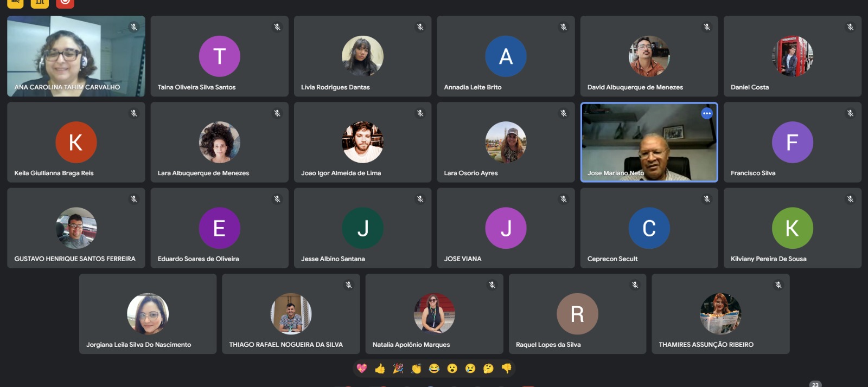Click the party popper emoji reaction
868x387 pixels.
click(398, 369)
